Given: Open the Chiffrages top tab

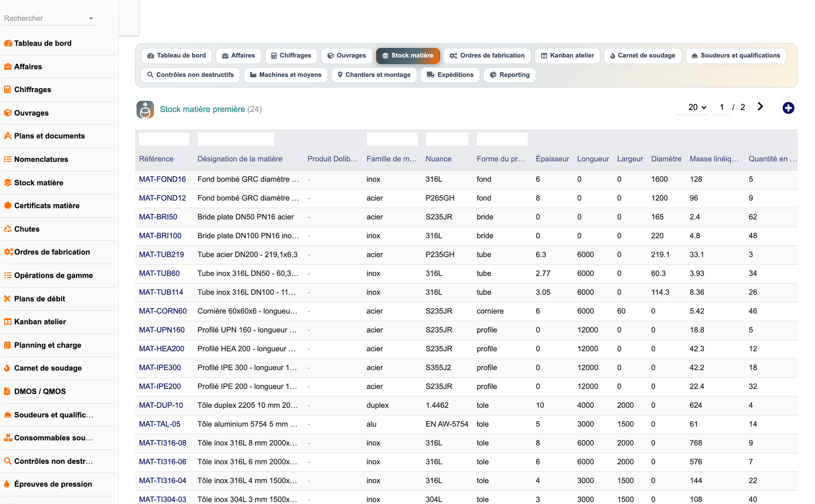Looking at the screenshot, I should point(291,56).
